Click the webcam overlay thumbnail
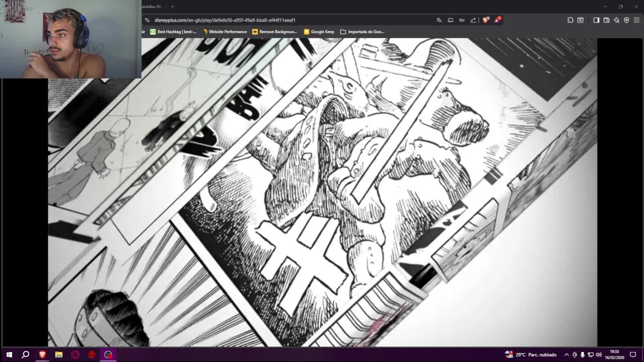 pos(70,39)
